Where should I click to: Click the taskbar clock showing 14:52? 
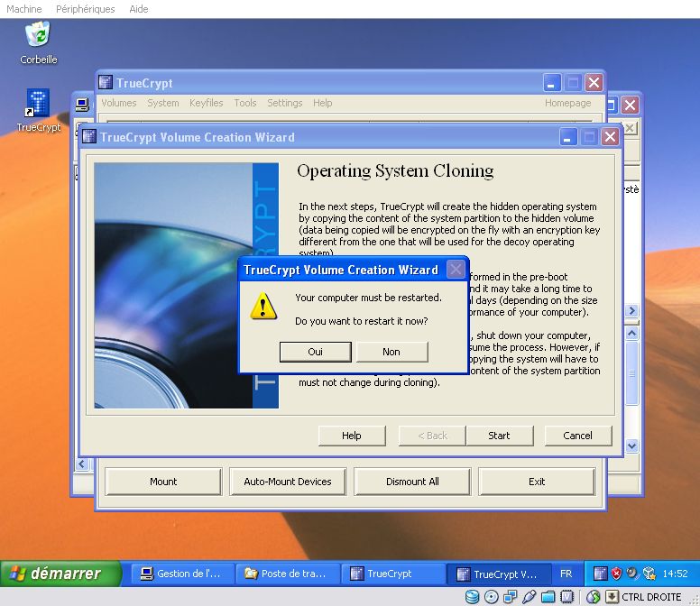[675, 574]
